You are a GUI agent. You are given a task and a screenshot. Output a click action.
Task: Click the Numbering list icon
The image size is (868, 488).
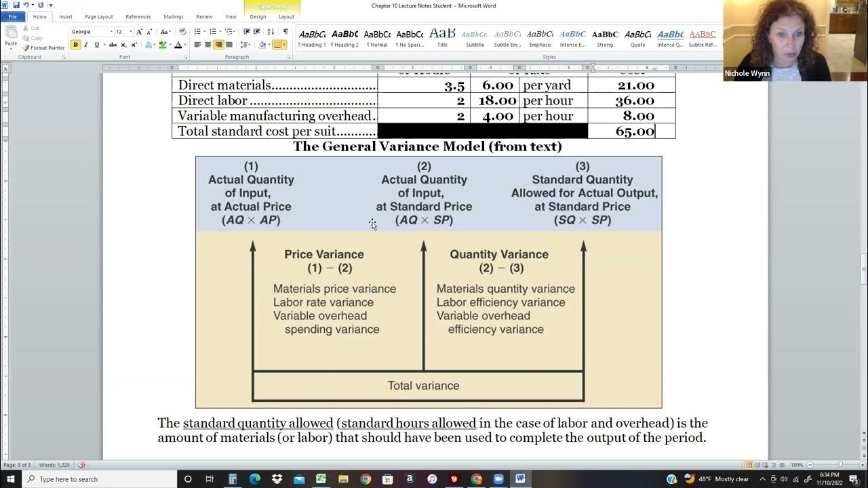(214, 32)
